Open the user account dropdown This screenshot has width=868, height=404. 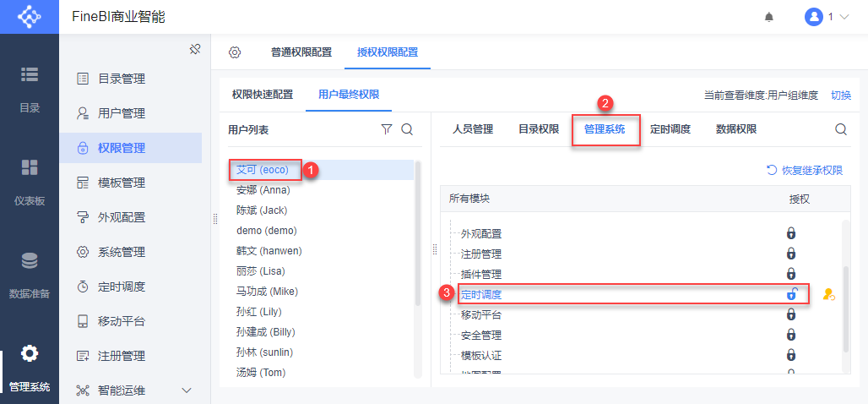pos(826,17)
